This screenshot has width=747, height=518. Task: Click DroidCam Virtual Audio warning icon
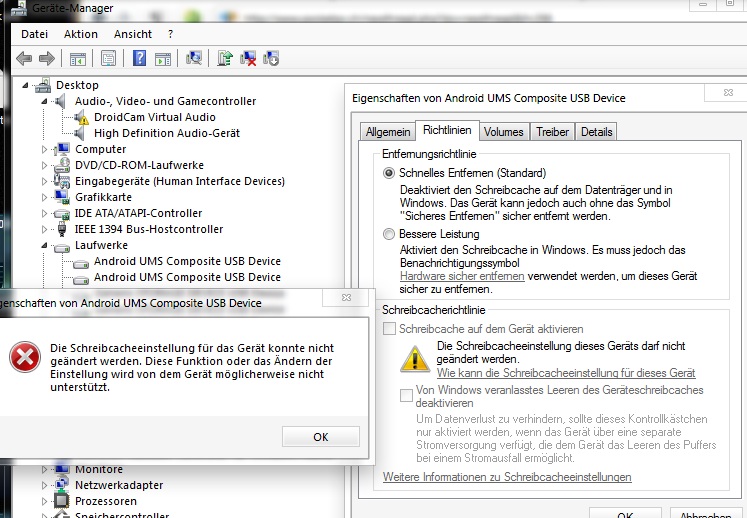coord(81,117)
